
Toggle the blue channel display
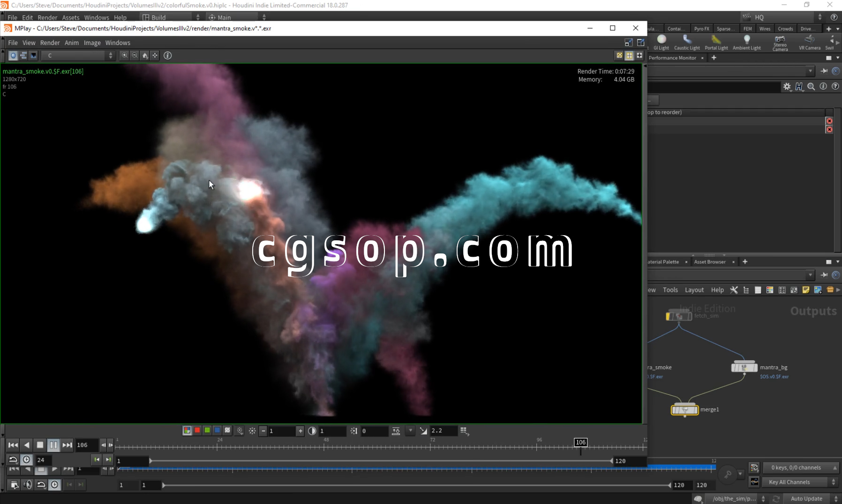coord(217,430)
